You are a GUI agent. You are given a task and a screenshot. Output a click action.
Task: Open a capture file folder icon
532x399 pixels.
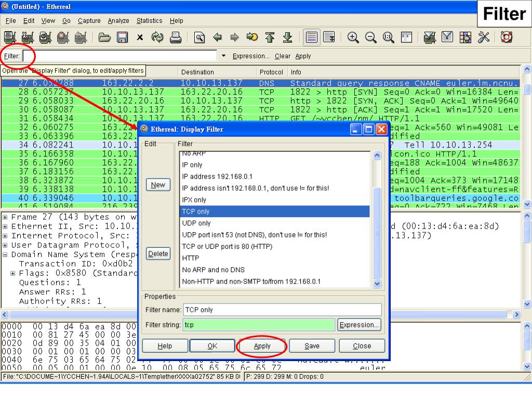[104, 37]
